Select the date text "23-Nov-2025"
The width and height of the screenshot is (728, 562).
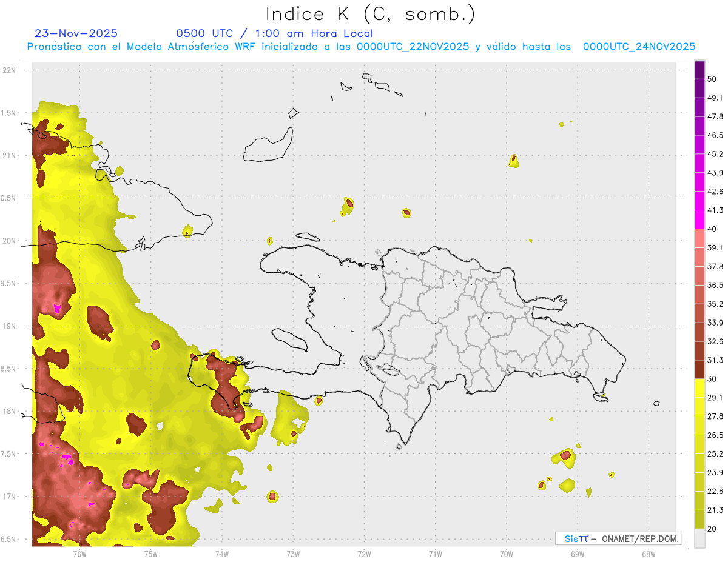(76, 33)
